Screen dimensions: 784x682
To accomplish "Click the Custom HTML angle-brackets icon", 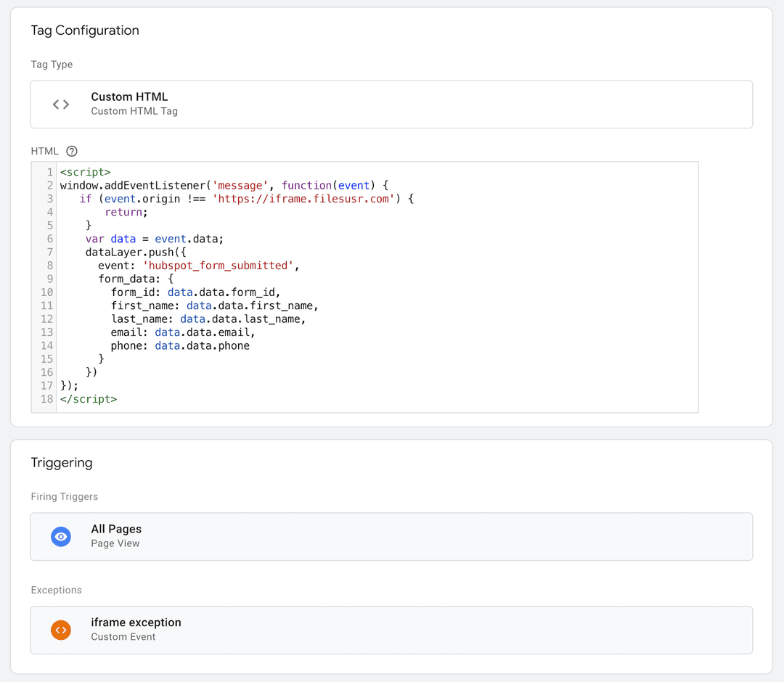I will pos(61,104).
